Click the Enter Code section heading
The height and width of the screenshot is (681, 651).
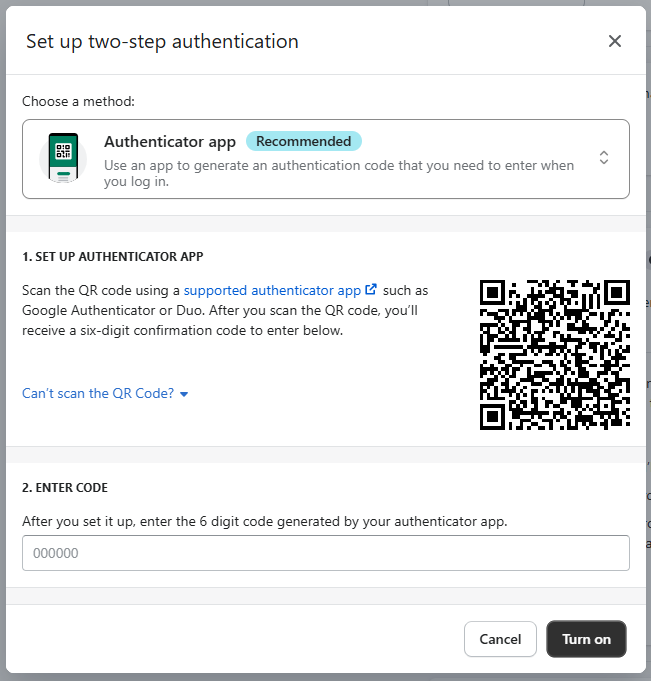[65, 487]
